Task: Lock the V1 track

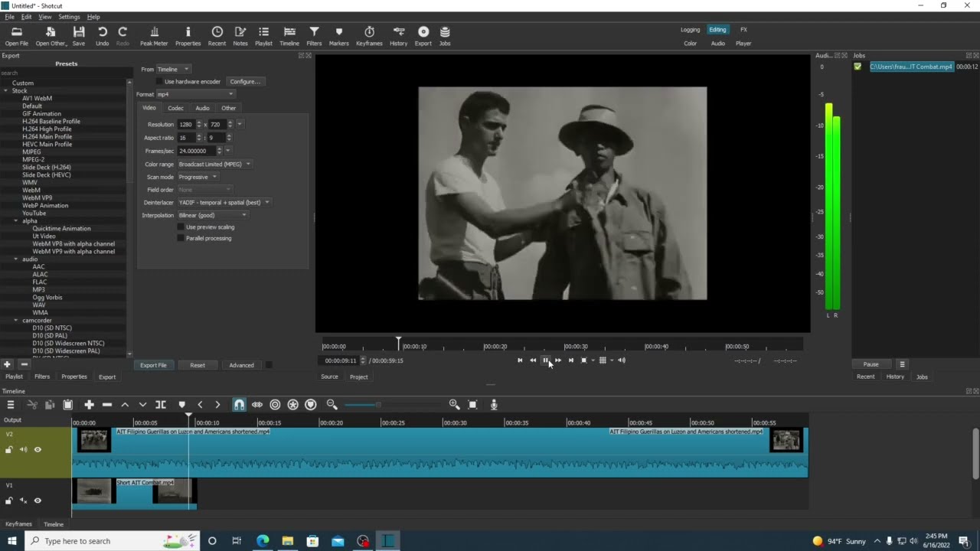Action: (x=8, y=500)
